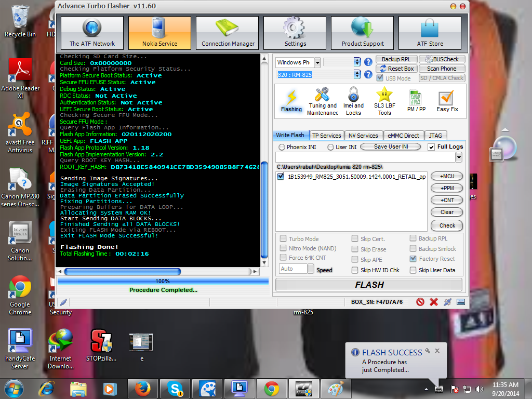Select the Phoenix INI radio button
Viewport: 532px width, 399px height.
pyautogui.click(x=282, y=147)
